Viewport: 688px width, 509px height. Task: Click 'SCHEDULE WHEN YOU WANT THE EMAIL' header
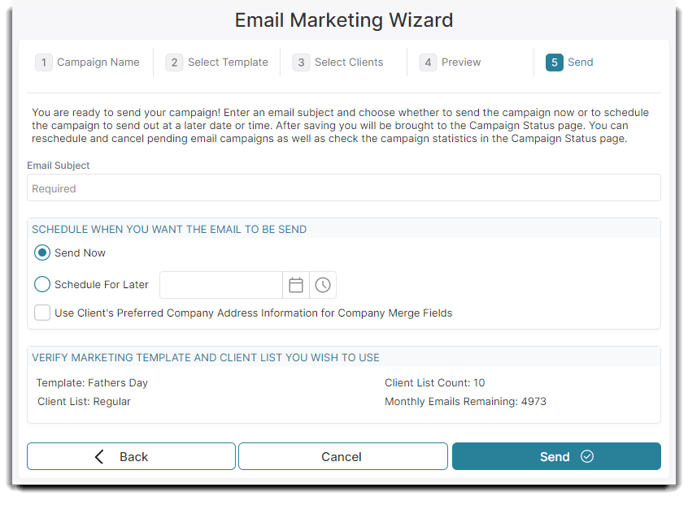(169, 229)
